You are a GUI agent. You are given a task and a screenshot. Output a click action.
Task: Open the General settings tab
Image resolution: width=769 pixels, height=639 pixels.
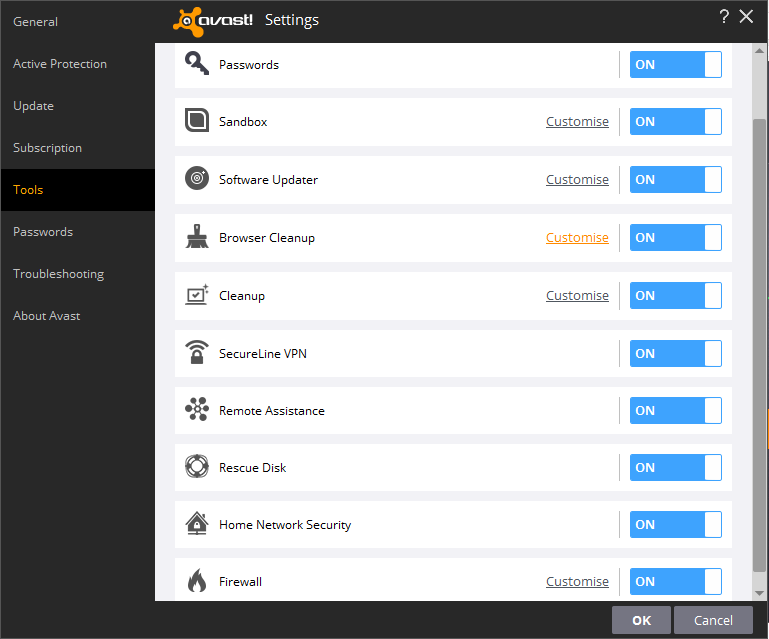pos(35,21)
